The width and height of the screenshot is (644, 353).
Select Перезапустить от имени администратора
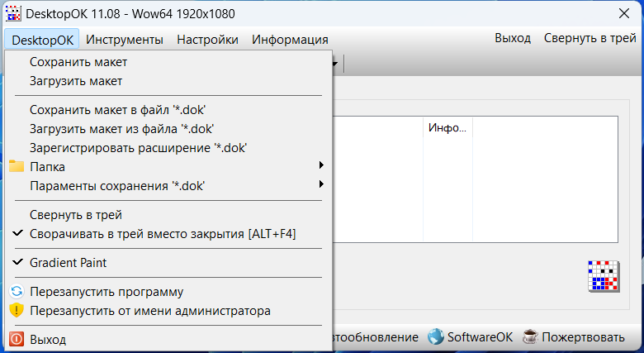(168, 310)
